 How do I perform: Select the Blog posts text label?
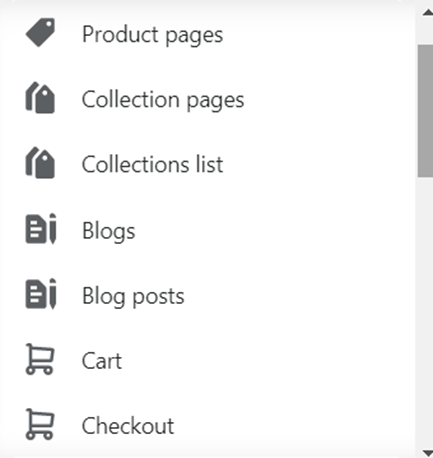point(133,296)
